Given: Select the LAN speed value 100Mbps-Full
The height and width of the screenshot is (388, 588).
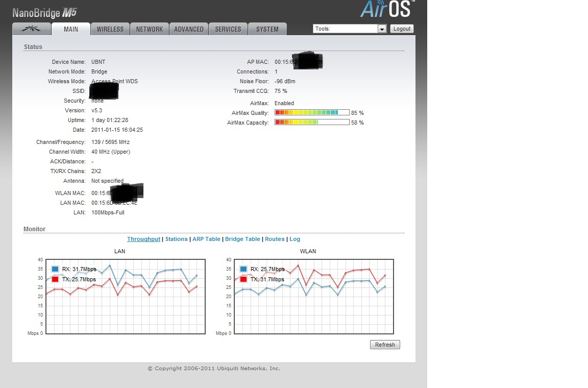Looking at the screenshot, I should [108, 213].
